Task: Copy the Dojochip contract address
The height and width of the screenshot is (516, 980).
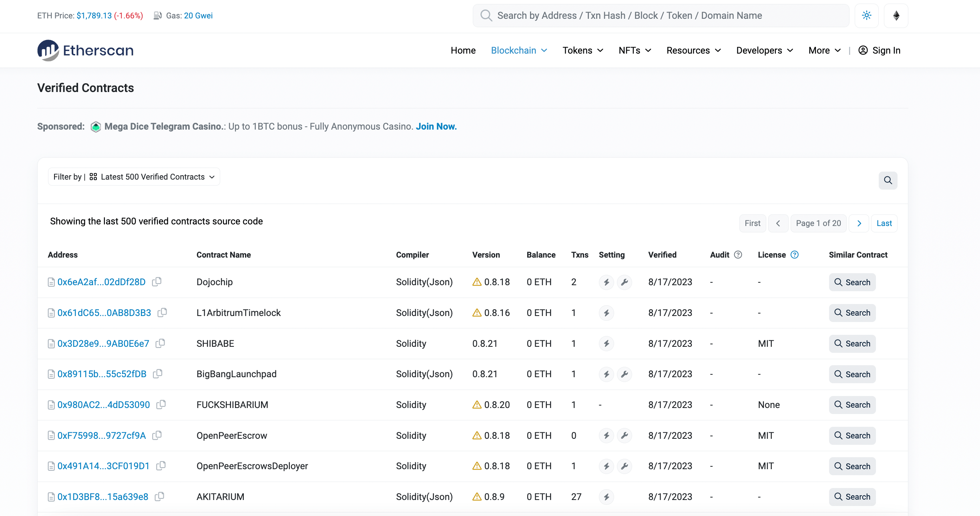Action: coord(157,282)
